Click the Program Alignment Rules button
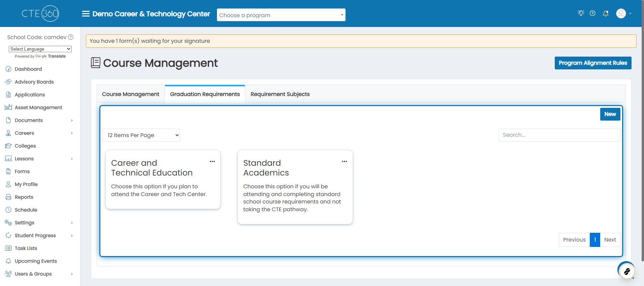 (x=593, y=63)
